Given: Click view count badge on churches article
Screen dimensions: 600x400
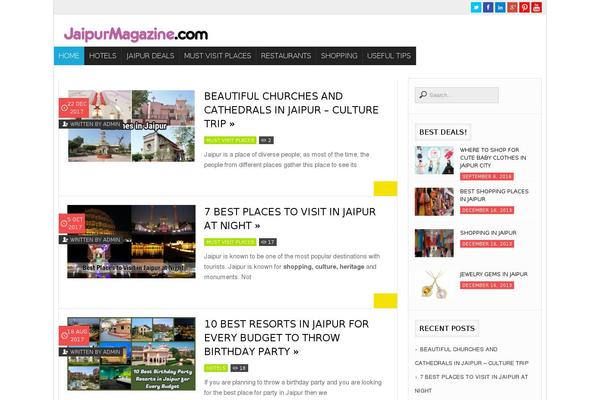Looking at the screenshot, I should tap(266, 140).
